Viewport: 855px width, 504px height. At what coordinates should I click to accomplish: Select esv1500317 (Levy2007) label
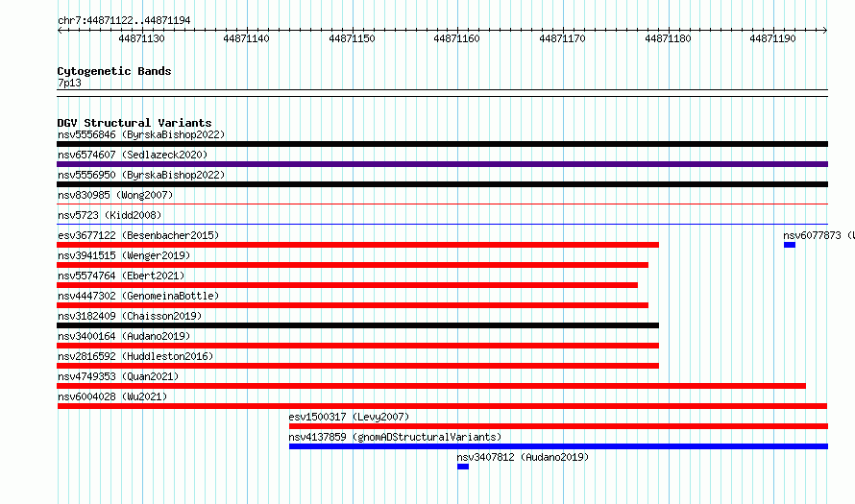coord(349,417)
